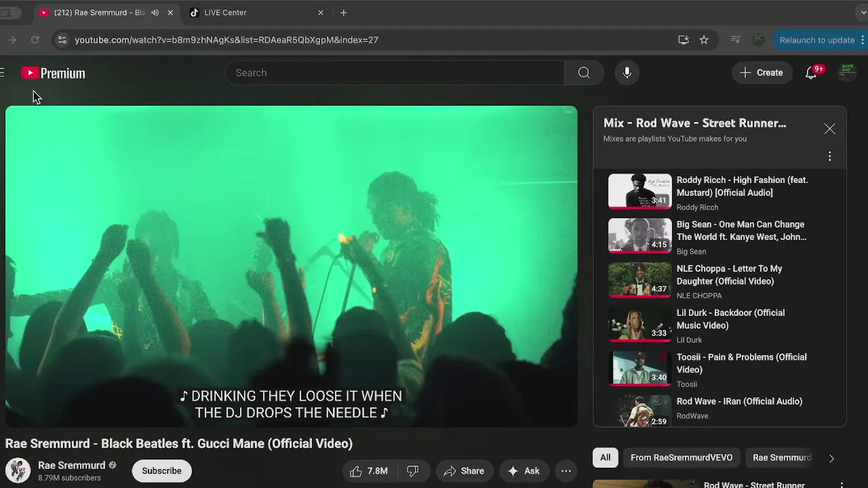Switch to the LIVE Center tab
The image size is (868, 488).
255,12
